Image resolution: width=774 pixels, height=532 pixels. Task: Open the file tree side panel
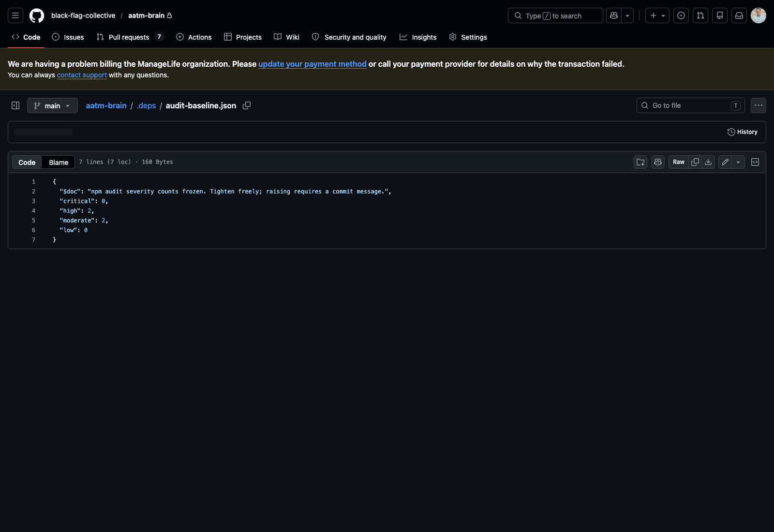pos(15,105)
